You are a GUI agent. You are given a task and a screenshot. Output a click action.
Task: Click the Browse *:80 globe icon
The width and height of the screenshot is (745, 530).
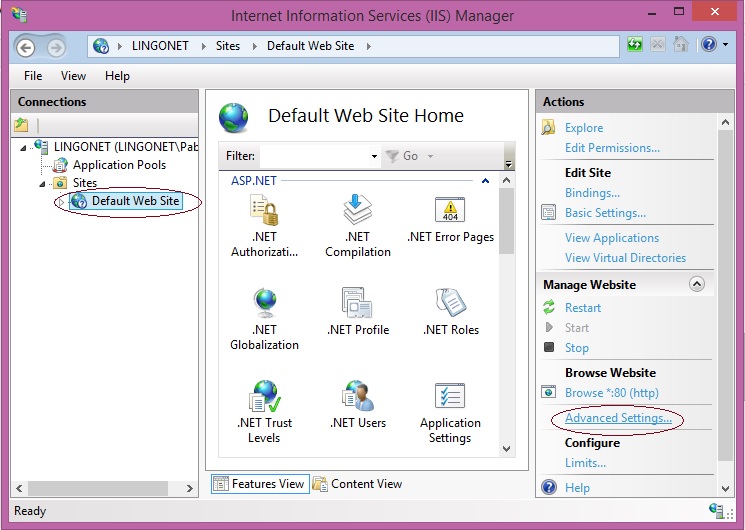point(548,392)
